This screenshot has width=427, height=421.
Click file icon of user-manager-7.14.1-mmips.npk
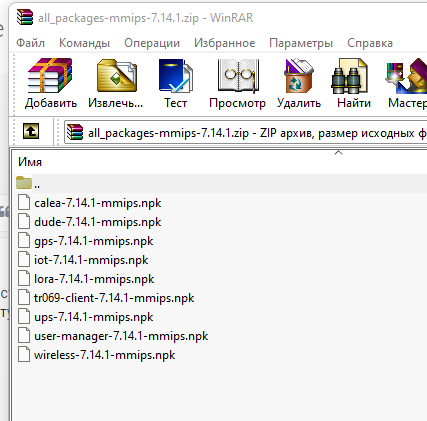(24, 335)
